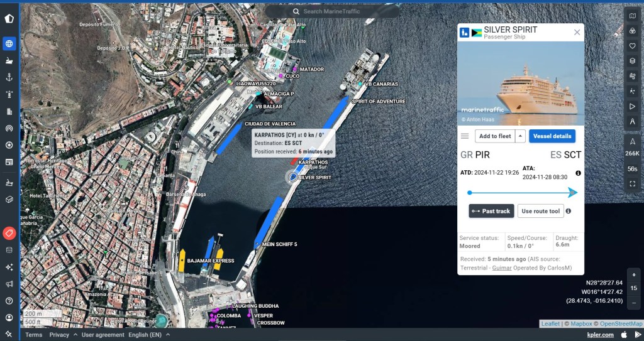Open favorites heart icon on right toolbar
Screen dimensions: 644x341
click(x=633, y=46)
